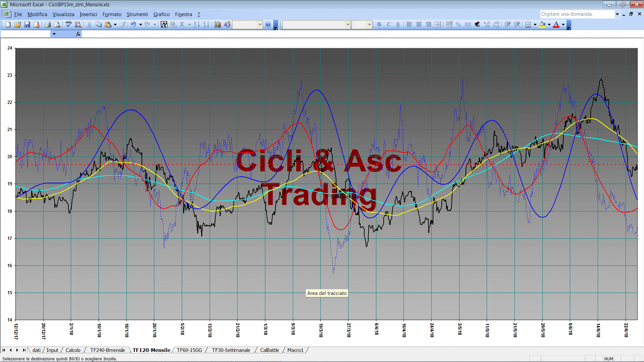
Task: Apply percent style with the % icon
Action: [x=459, y=24]
